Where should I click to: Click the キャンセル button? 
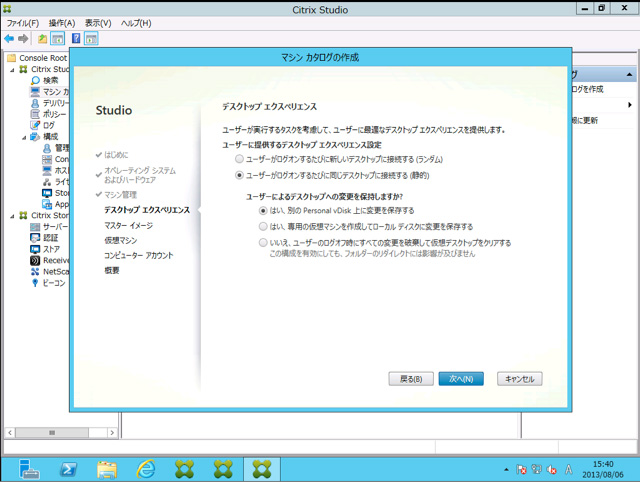520,379
